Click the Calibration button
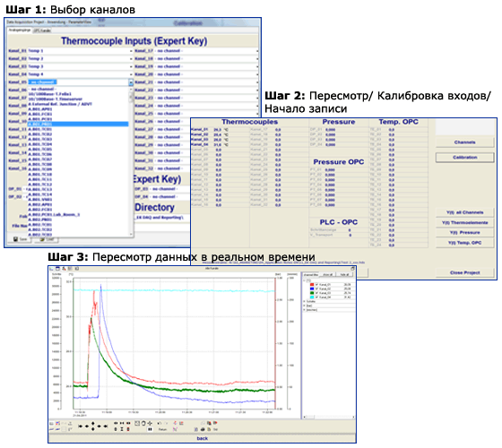The width and height of the screenshot is (502, 448). point(464,158)
